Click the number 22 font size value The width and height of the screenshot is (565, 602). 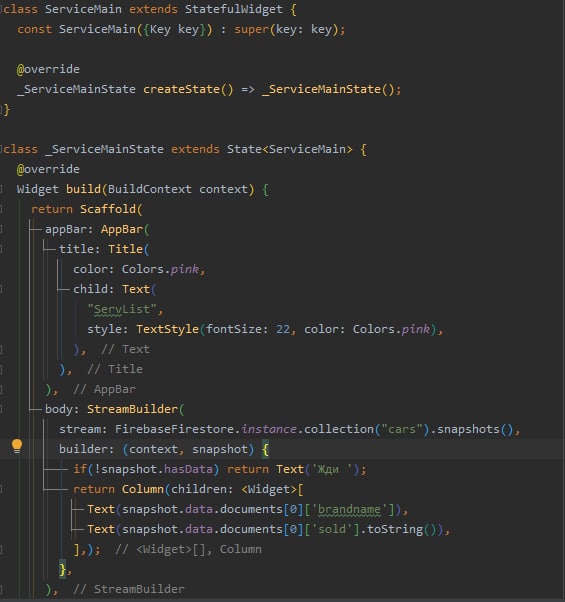tap(283, 329)
